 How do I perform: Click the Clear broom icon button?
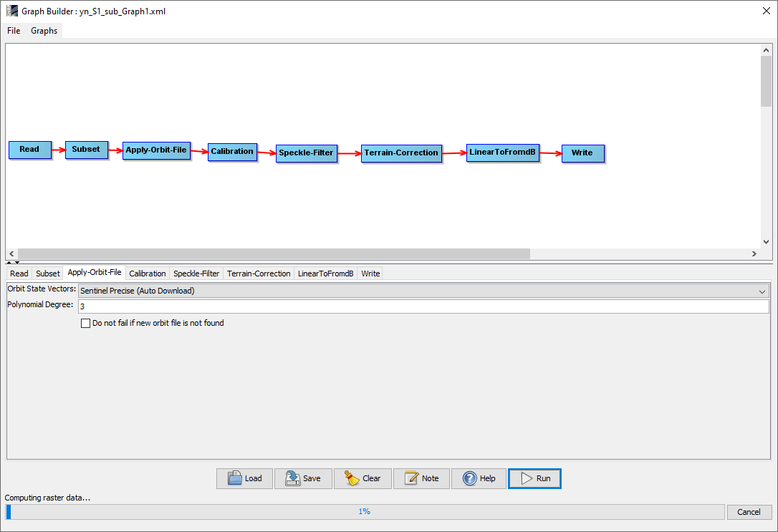point(362,478)
